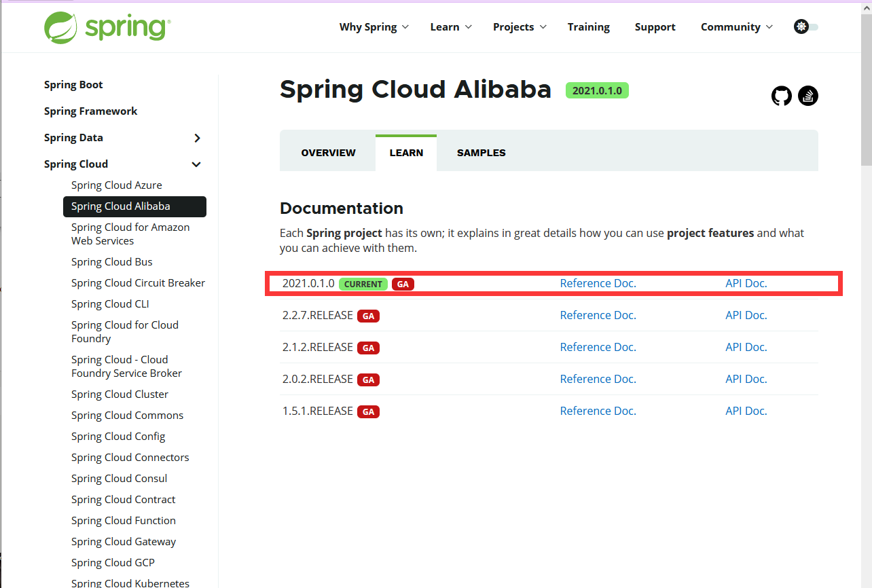Select the LEARN tab
The image size is (872, 588).
click(x=406, y=153)
